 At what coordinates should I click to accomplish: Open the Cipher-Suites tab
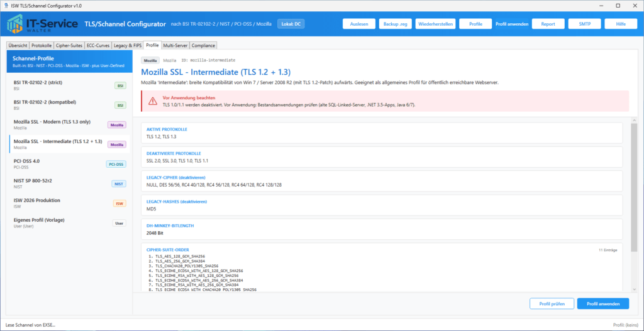pos(69,45)
